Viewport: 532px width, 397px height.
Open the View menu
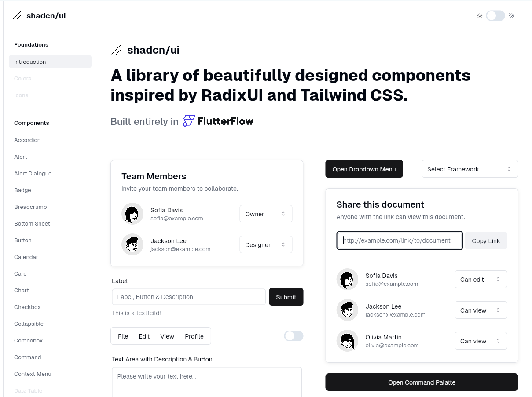pyautogui.click(x=167, y=336)
